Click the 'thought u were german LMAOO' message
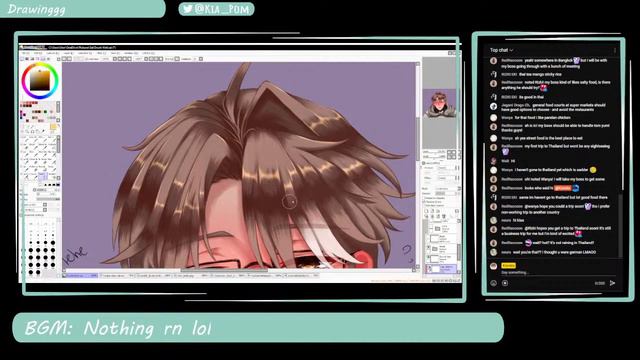The width and height of the screenshot is (640, 360). 548,252
